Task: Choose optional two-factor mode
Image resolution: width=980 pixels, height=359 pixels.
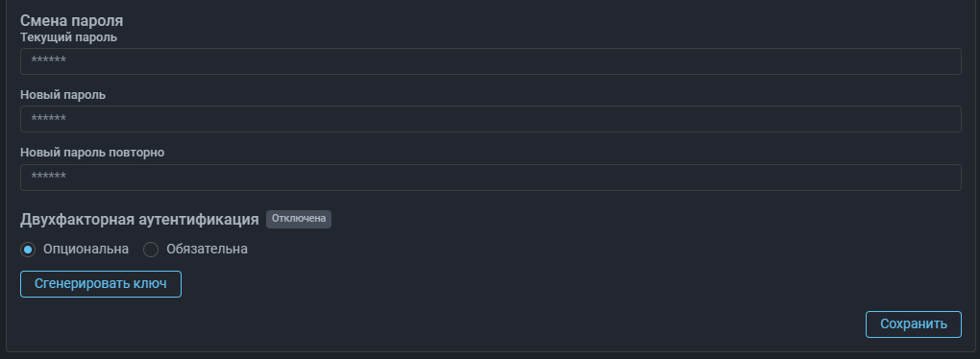Action: coord(28,250)
